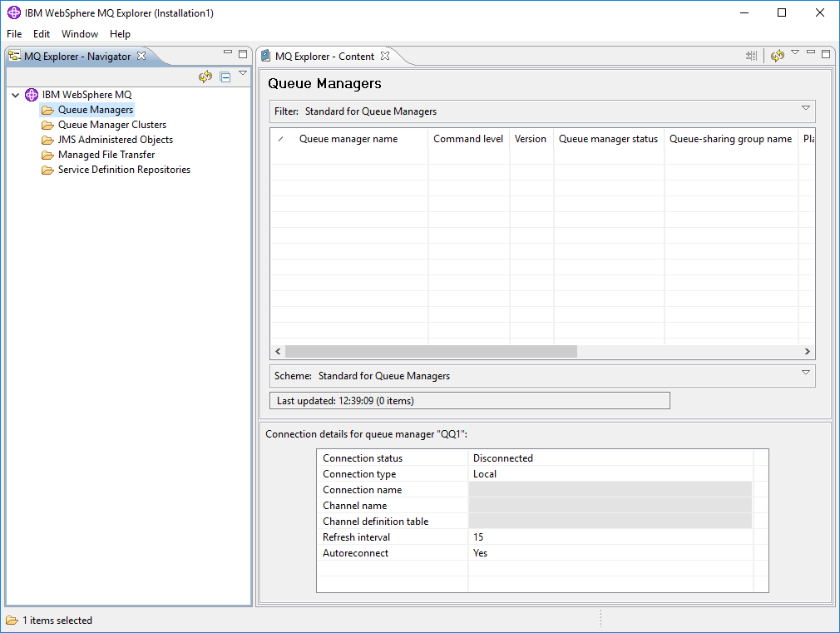
Task: Click the IBM WebSphere MQ Explorer title bar icon
Action: pyautogui.click(x=14, y=12)
